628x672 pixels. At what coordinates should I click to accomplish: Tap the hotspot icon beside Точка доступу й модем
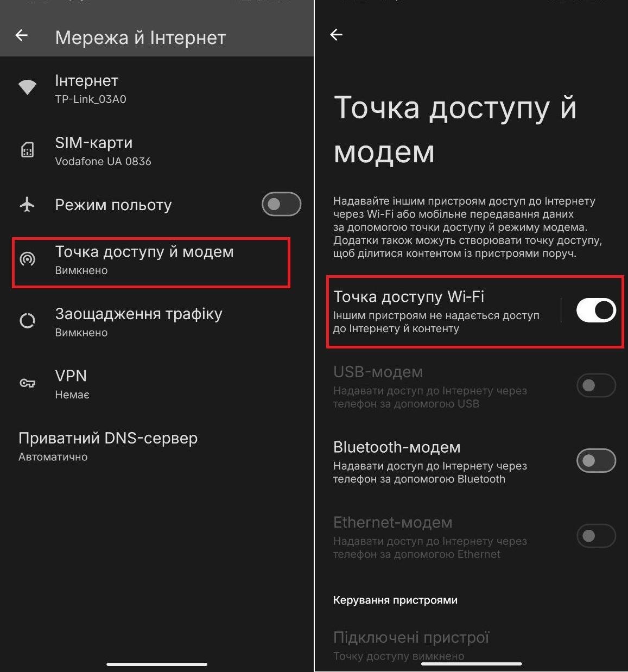[x=27, y=259]
